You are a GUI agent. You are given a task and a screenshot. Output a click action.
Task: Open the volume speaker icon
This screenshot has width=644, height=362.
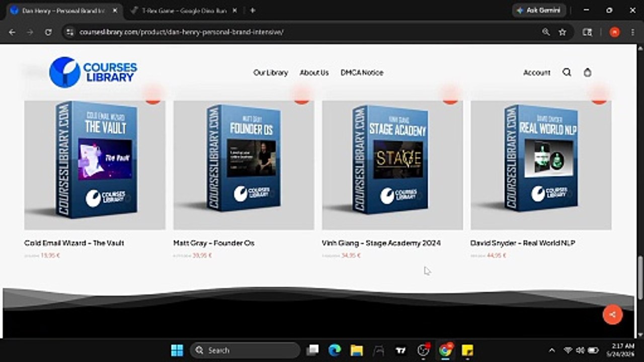click(x=580, y=350)
